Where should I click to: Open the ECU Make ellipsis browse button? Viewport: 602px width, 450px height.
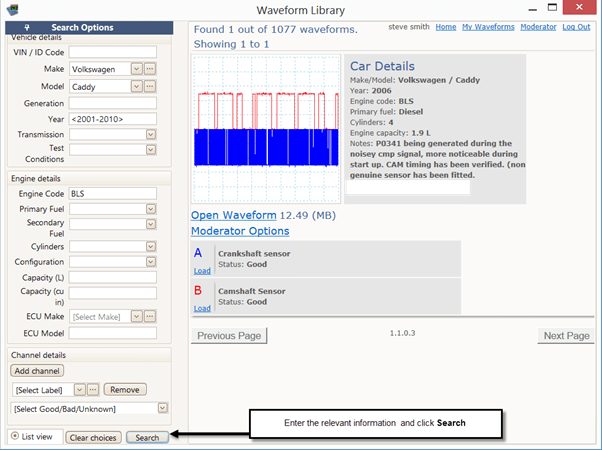(x=150, y=316)
